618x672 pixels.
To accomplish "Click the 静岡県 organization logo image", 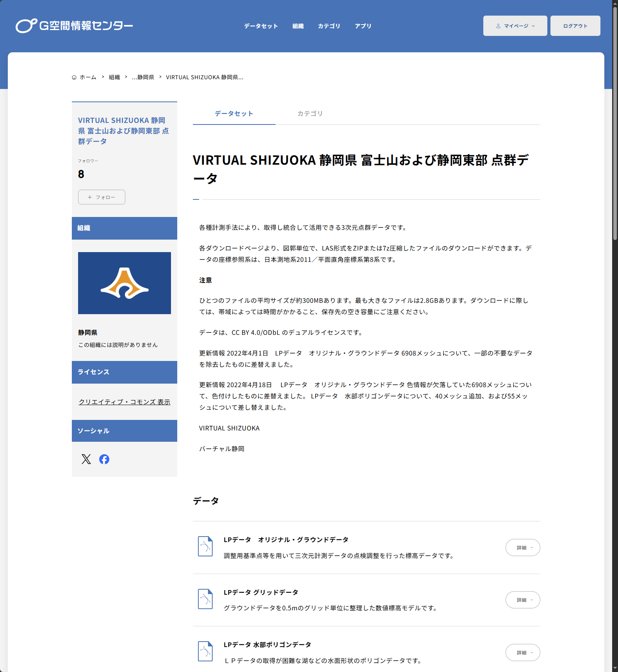I will [x=125, y=283].
